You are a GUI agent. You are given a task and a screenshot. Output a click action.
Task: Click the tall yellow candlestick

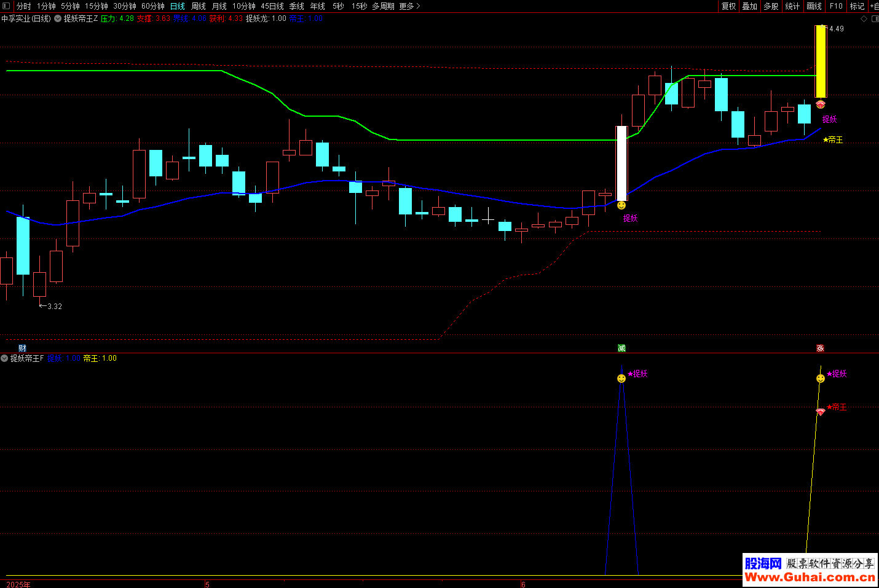821,61
